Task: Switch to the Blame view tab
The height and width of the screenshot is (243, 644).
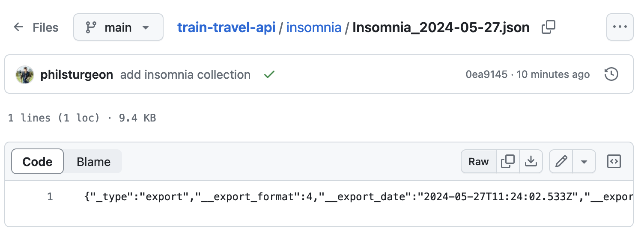Action: tap(93, 162)
